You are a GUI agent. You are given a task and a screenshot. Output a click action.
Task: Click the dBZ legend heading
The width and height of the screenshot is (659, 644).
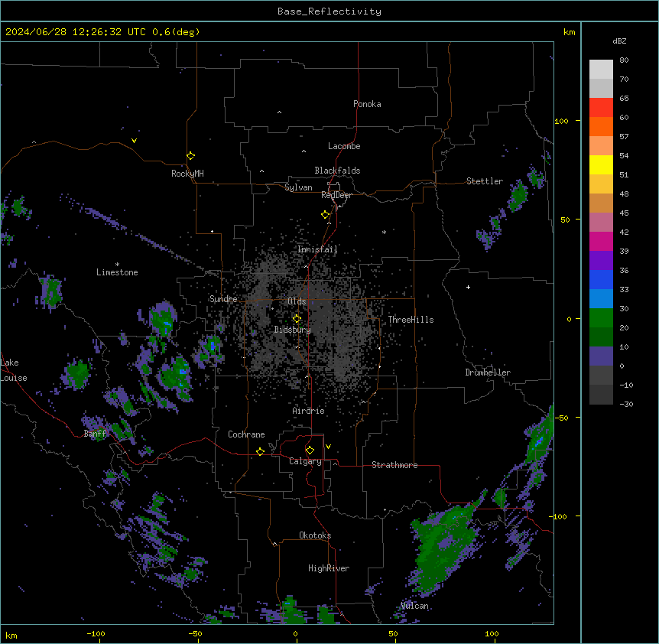pos(619,41)
